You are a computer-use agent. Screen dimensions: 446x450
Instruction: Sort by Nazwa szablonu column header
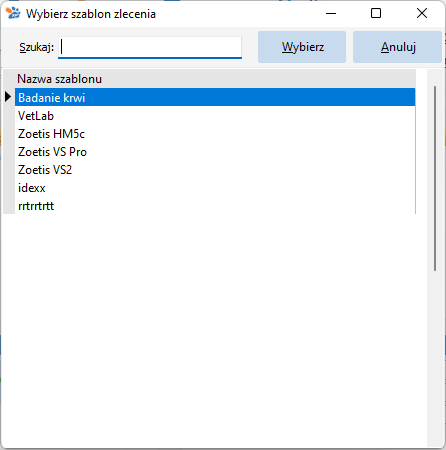click(x=215, y=79)
